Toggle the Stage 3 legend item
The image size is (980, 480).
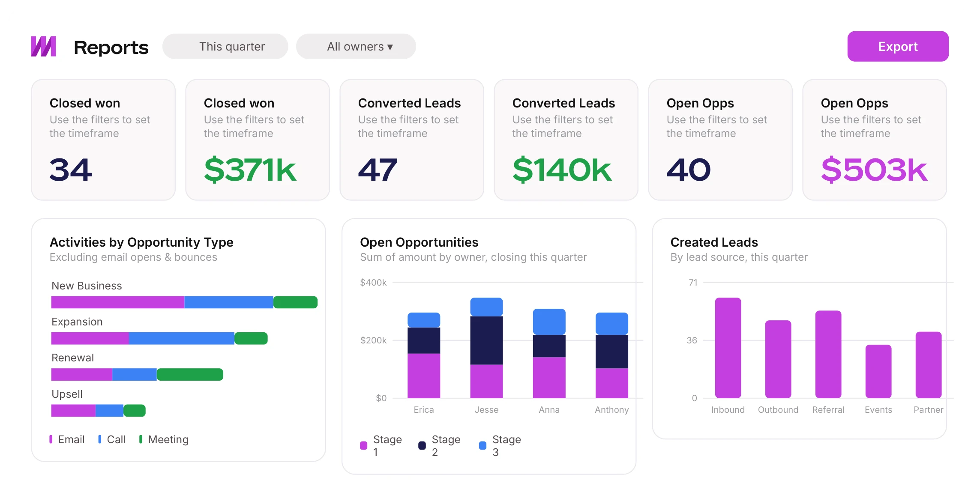500,445
